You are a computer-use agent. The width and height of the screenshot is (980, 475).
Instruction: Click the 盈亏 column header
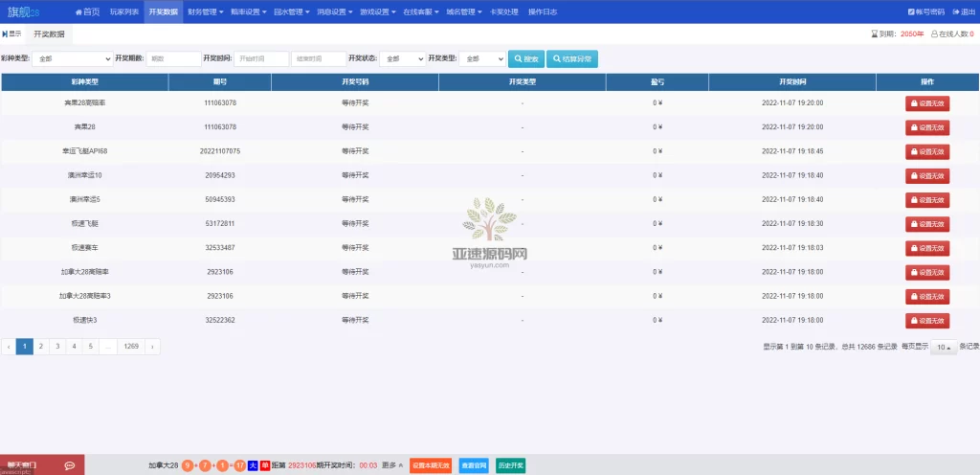657,81
